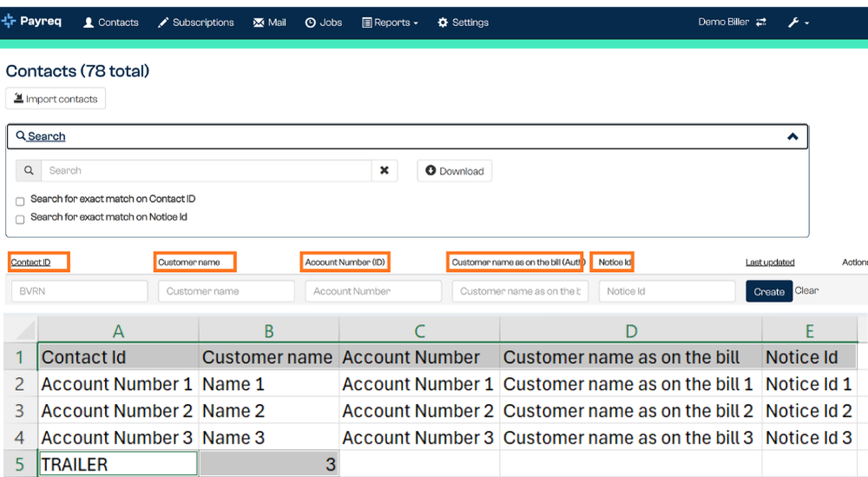
Task: Expand the Reports dropdown menu
Action: 390,23
